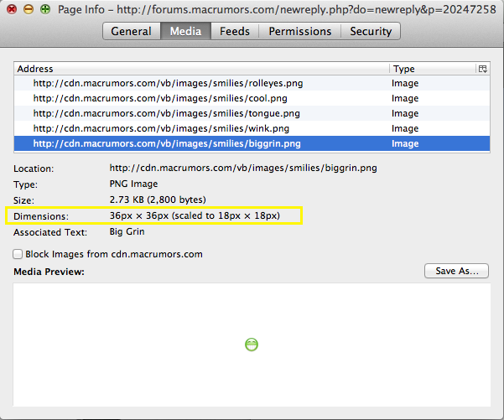This screenshot has width=504, height=420.
Task: Click the Location URL value for biggrin.png
Action: point(243,168)
